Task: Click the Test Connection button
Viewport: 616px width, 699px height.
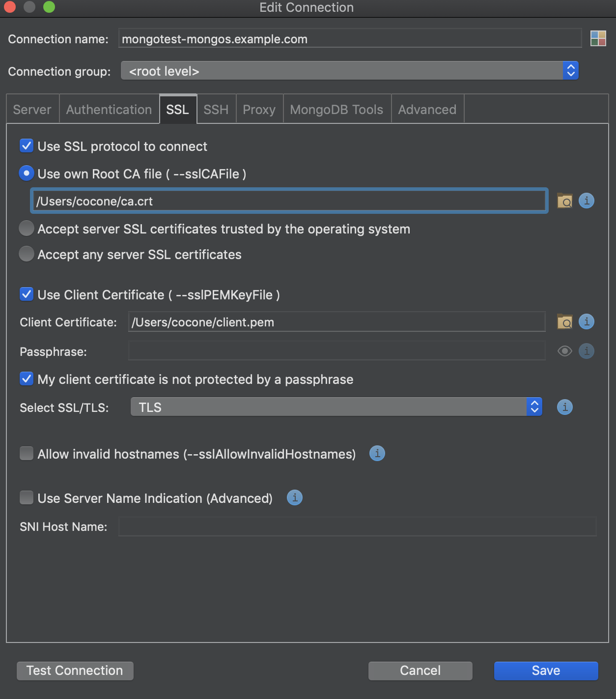Action: pyautogui.click(x=75, y=670)
